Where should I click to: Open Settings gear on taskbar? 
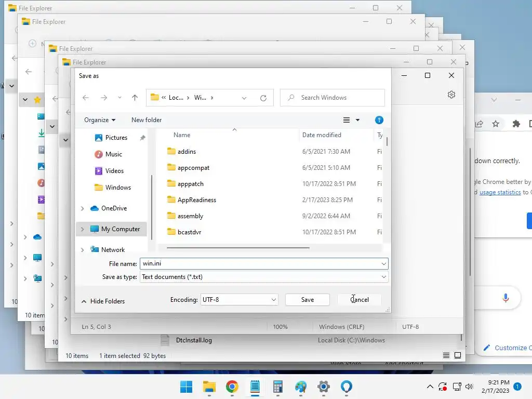coord(324,387)
